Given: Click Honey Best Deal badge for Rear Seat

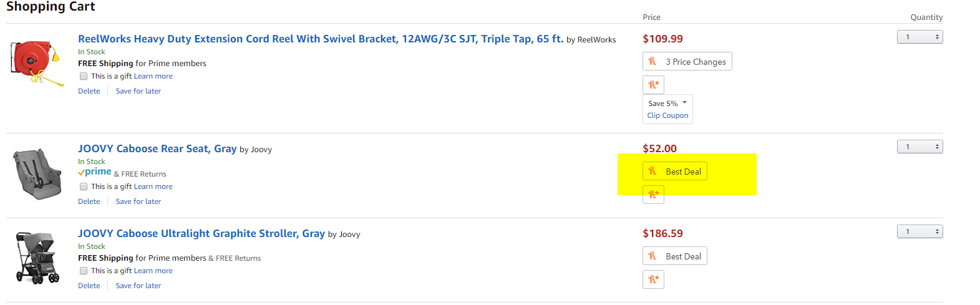Looking at the screenshot, I should (675, 171).
